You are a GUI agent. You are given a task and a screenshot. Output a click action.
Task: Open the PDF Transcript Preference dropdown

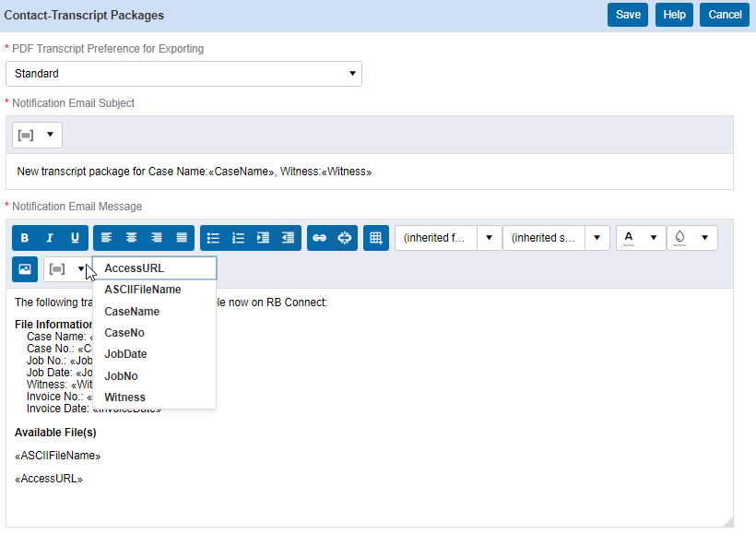pos(183,74)
